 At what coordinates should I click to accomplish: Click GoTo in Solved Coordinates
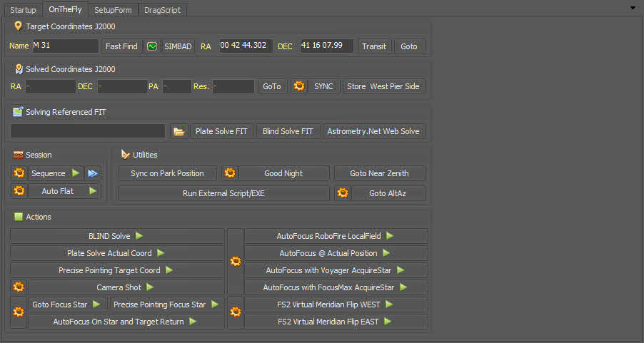(272, 86)
